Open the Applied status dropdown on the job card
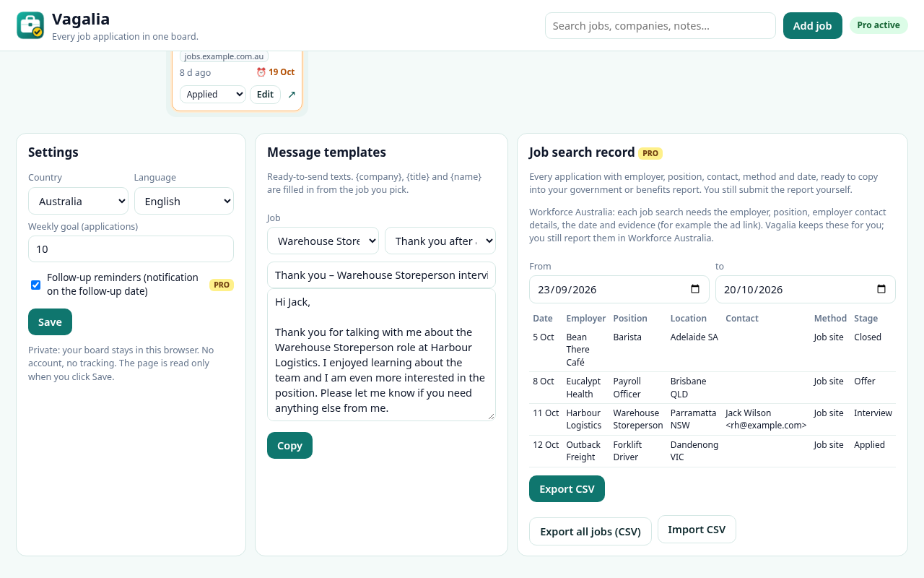 tap(213, 95)
